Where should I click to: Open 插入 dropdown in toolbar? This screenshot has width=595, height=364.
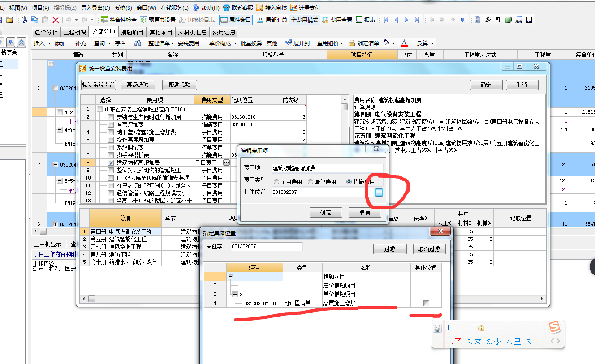coord(42,43)
